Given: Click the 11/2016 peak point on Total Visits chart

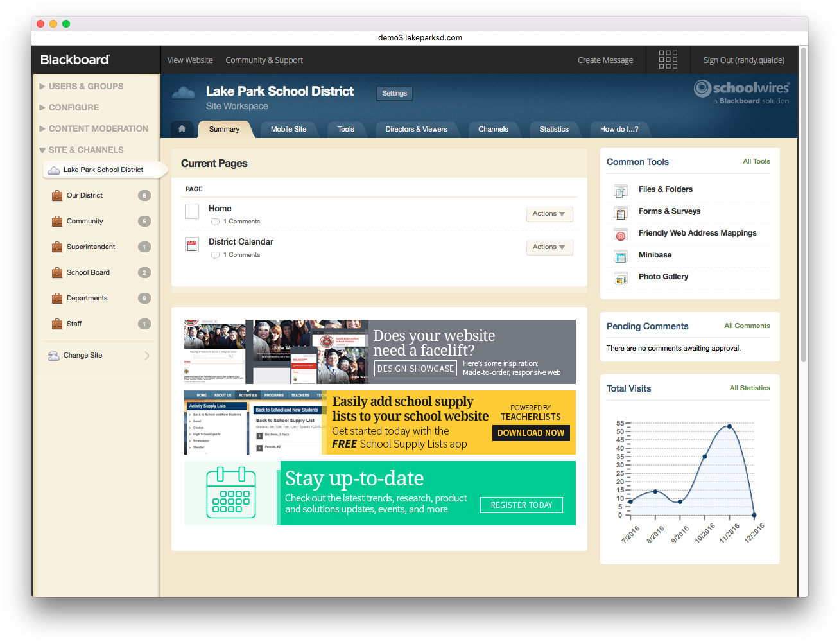Looking at the screenshot, I should [x=729, y=426].
